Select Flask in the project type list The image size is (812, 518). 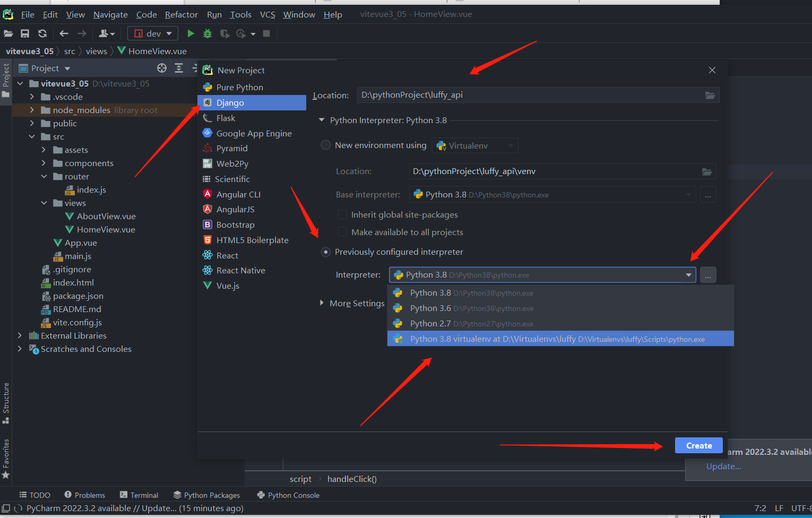252,118
